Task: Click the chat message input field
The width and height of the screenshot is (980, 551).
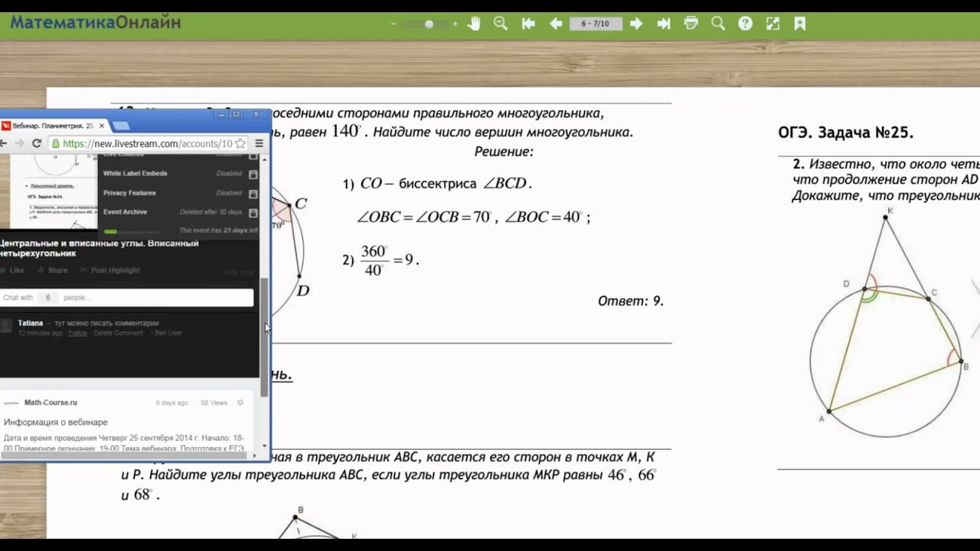Action: click(x=126, y=298)
